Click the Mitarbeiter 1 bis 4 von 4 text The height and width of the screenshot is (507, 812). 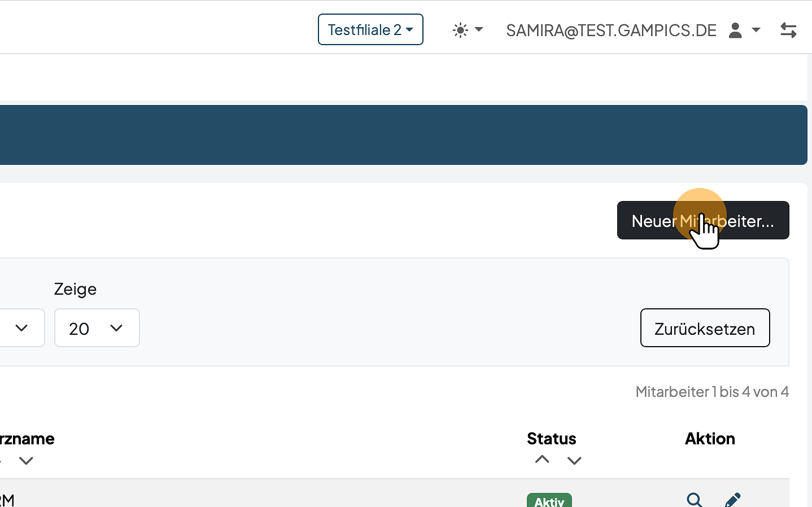[712, 392]
